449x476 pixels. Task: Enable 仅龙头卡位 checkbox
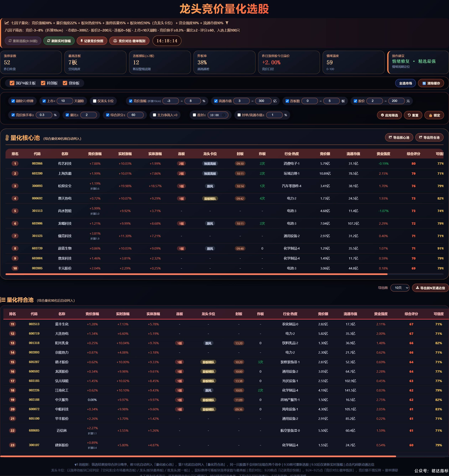click(95, 101)
